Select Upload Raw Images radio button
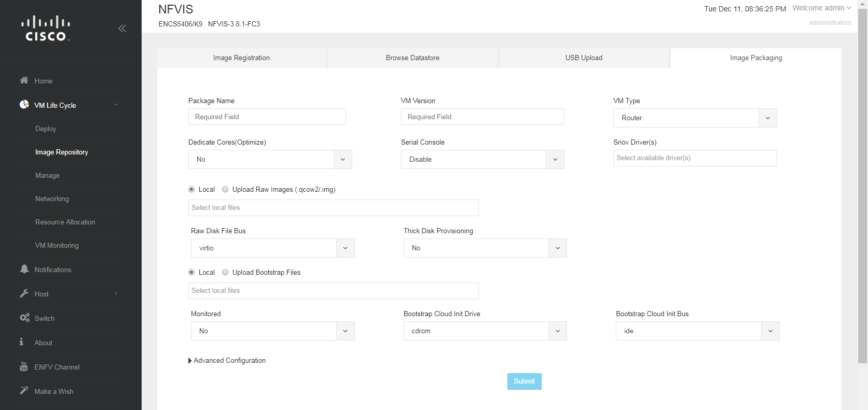The height and width of the screenshot is (410, 868). pyautogui.click(x=225, y=190)
